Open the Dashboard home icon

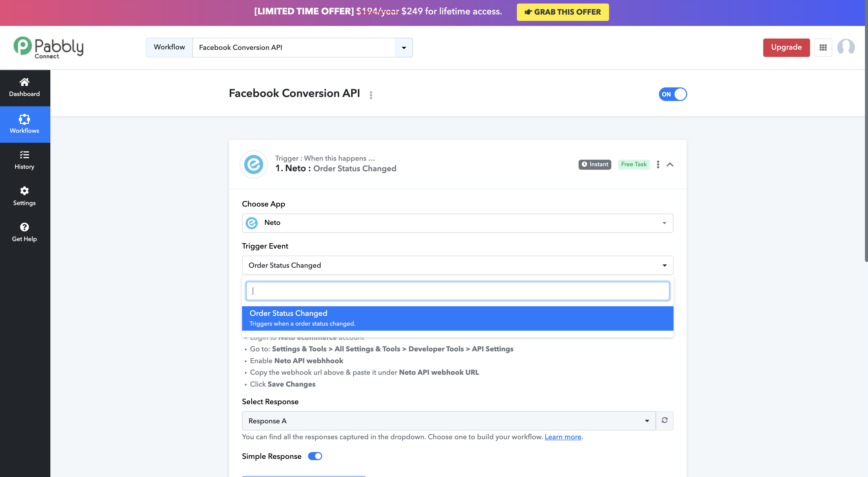coord(24,82)
